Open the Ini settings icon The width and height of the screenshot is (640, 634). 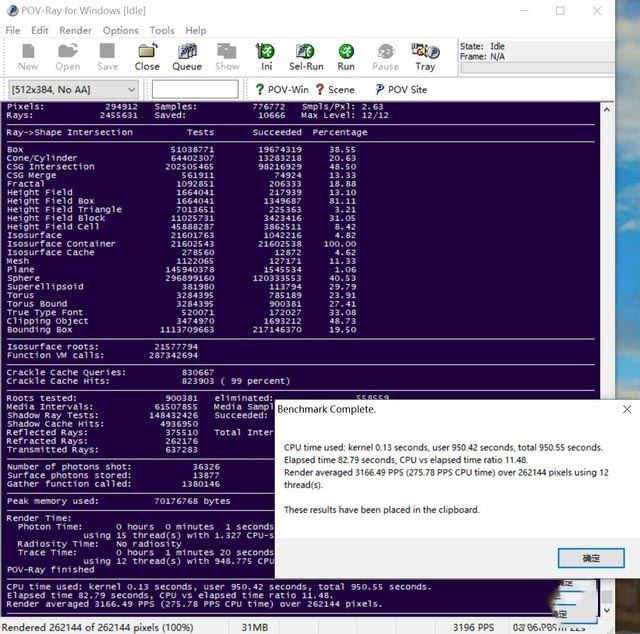click(266, 57)
